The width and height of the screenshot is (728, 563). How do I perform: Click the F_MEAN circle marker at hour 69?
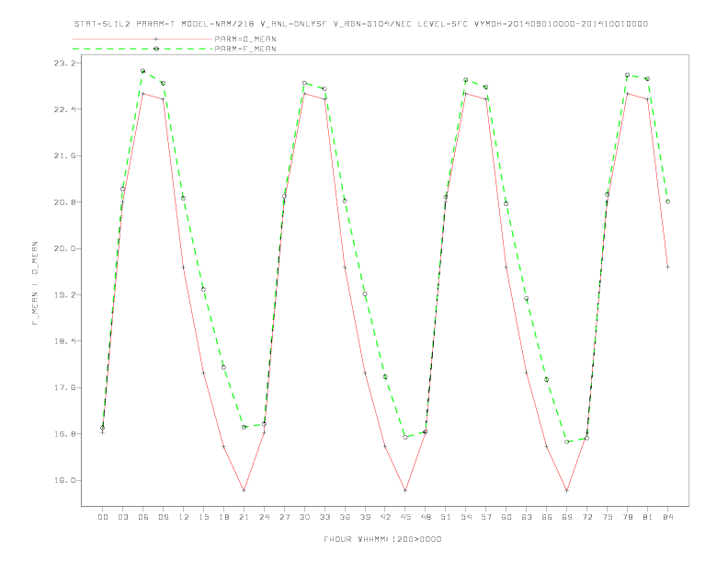click(x=567, y=442)
